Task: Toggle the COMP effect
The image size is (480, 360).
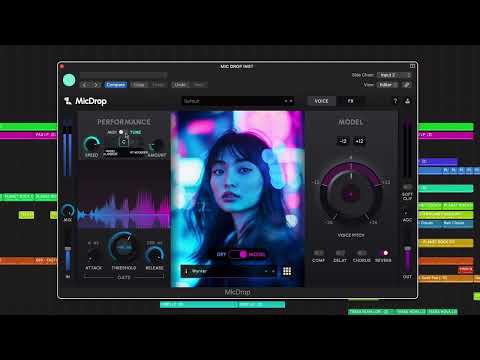Action: click(318, 253)
